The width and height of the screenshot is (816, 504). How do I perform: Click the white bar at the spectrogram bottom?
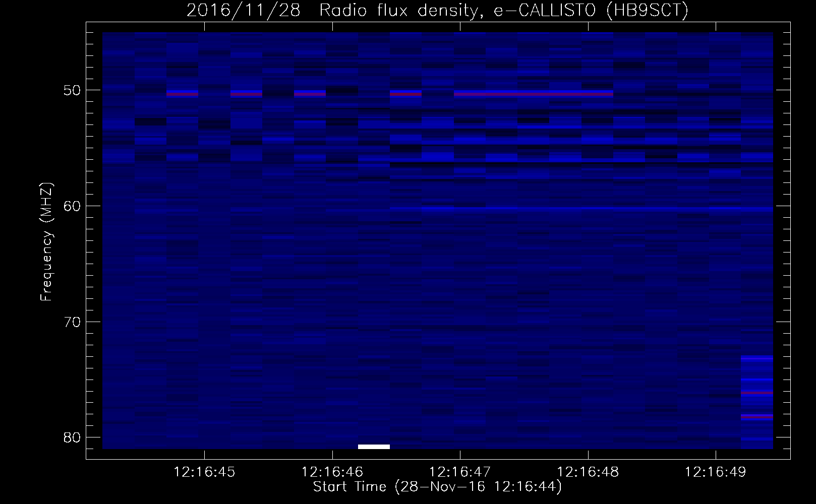[x=374, y=447]
